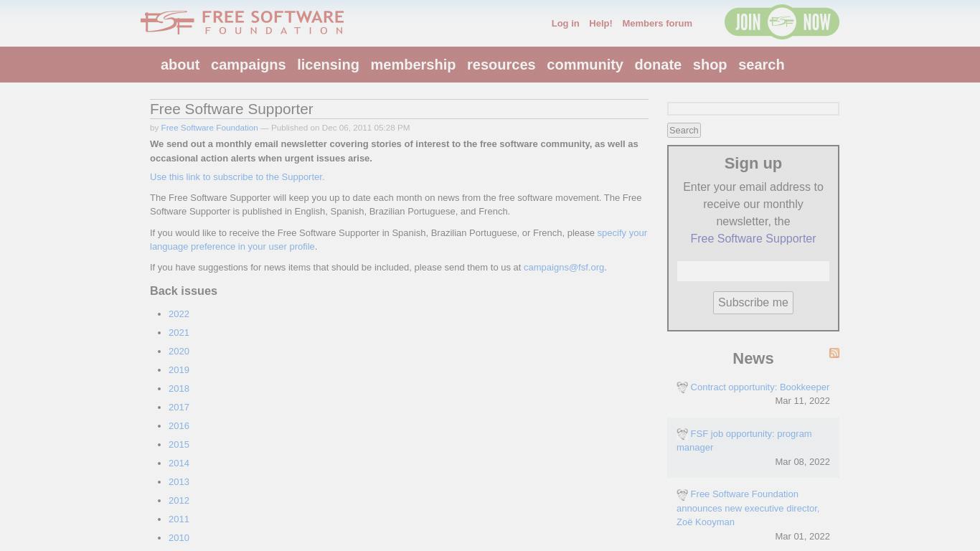
Task: Open the 2017 back issues
Action: coord(179,408)
